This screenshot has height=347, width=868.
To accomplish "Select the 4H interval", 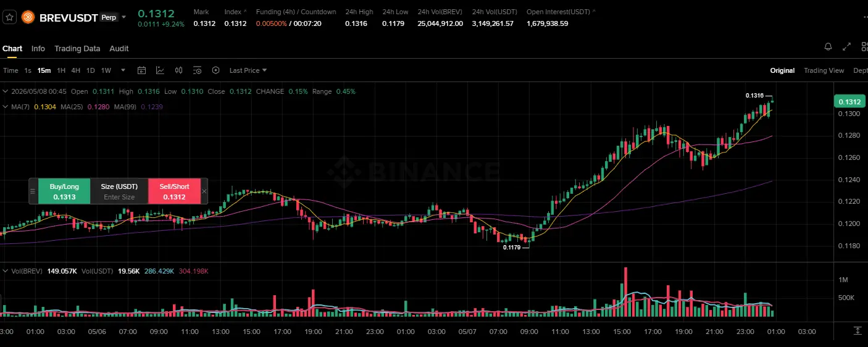I will click(x=75, y=70).
